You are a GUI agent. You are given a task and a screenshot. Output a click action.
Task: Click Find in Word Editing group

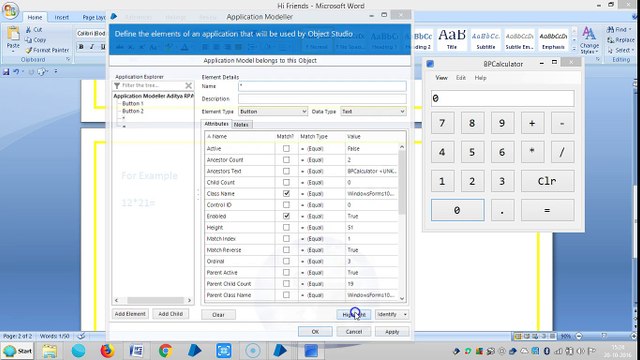point(618,29)
